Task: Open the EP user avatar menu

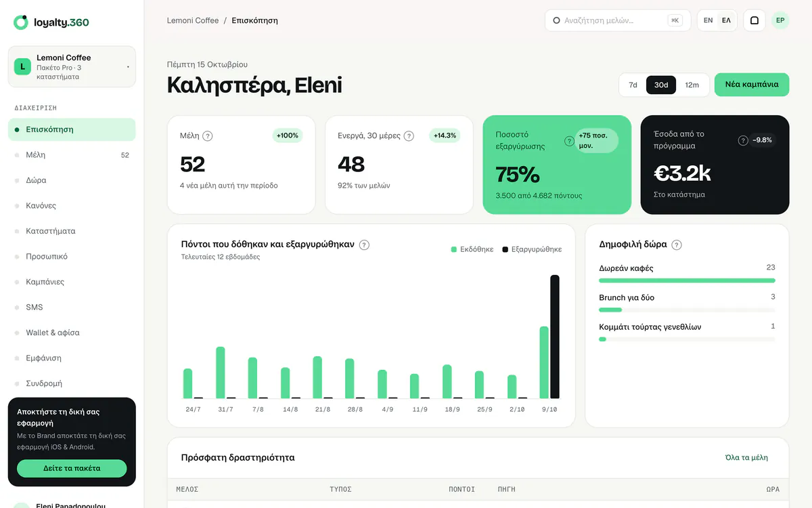Action: [x=780, y=20]
